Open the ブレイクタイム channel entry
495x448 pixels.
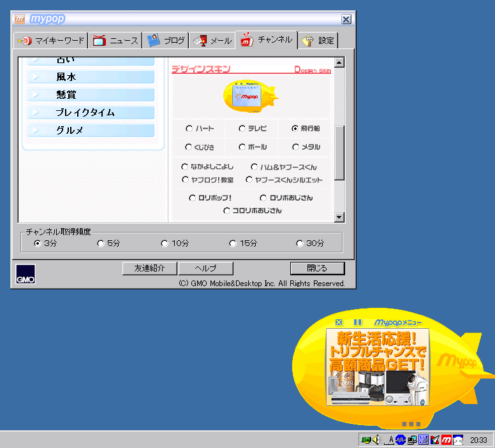(x=91, y=113)
